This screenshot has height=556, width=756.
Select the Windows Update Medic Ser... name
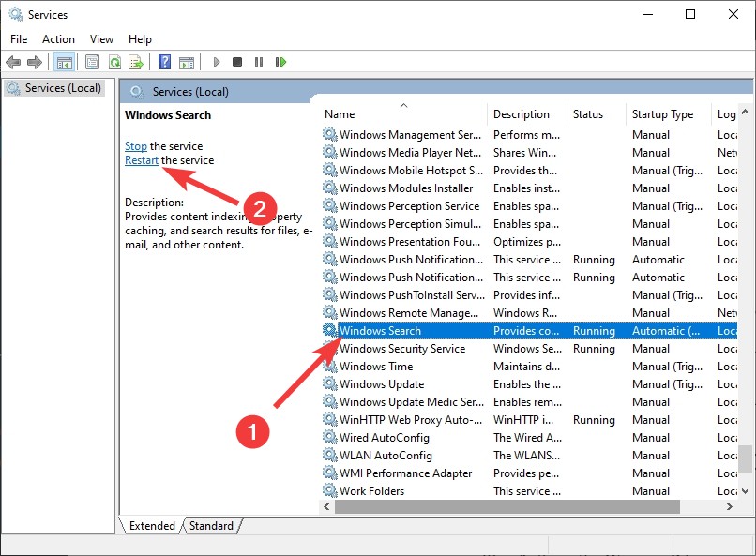[x=412, y=402]
